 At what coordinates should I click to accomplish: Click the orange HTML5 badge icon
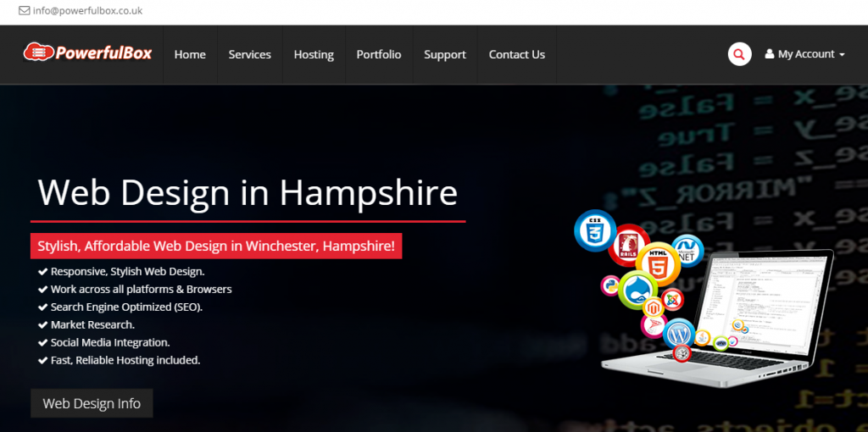click(658, 263)
